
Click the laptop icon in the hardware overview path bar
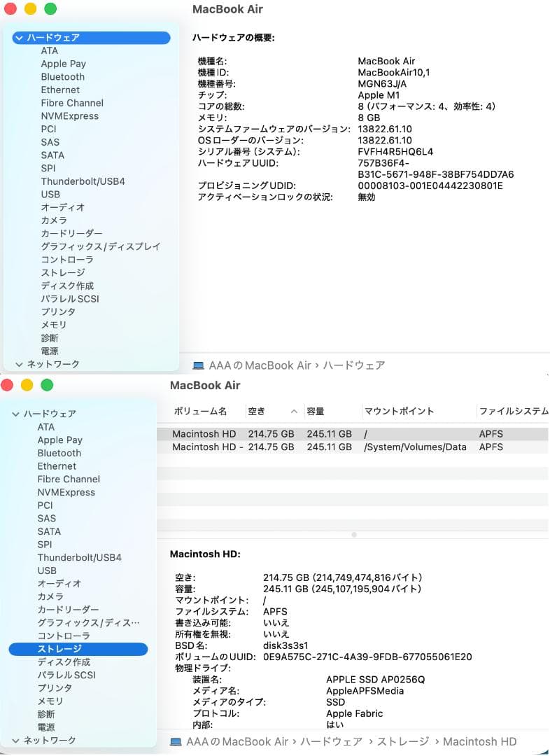coord(198,365)
